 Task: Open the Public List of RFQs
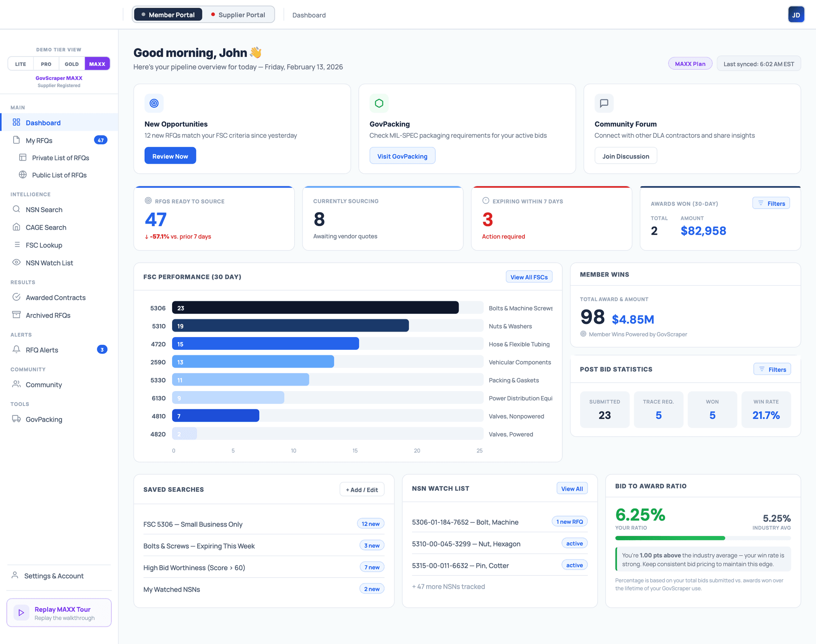click(59, 175)
